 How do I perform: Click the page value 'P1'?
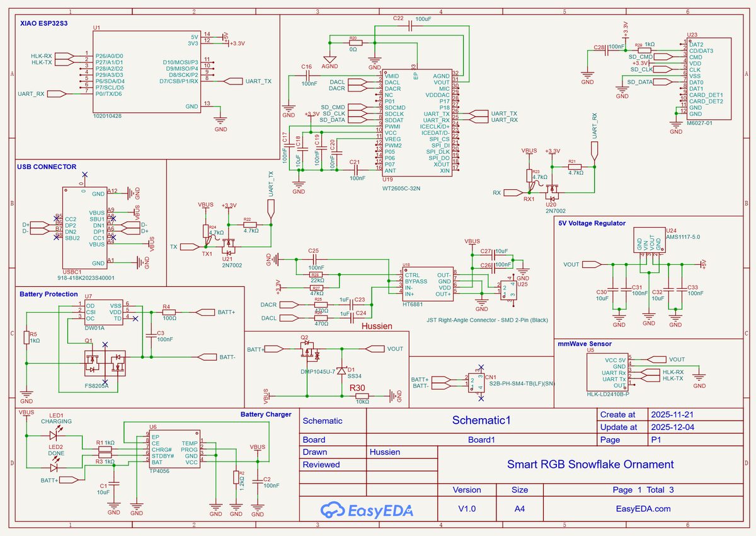(655, 440)
